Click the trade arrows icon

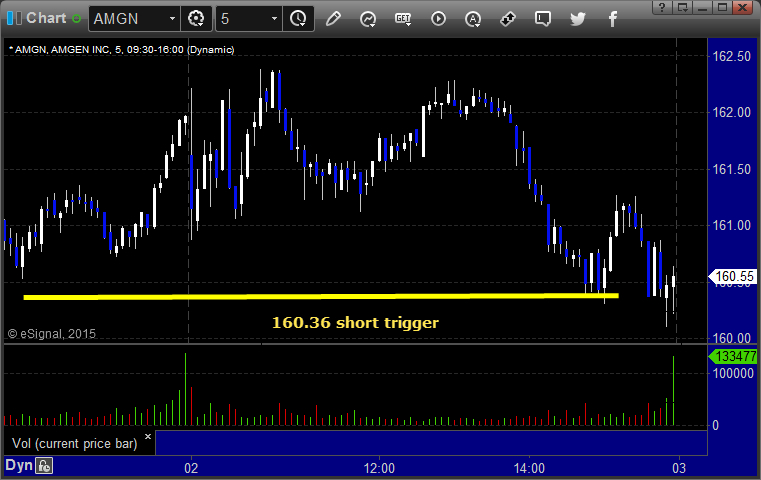[508, 19]
